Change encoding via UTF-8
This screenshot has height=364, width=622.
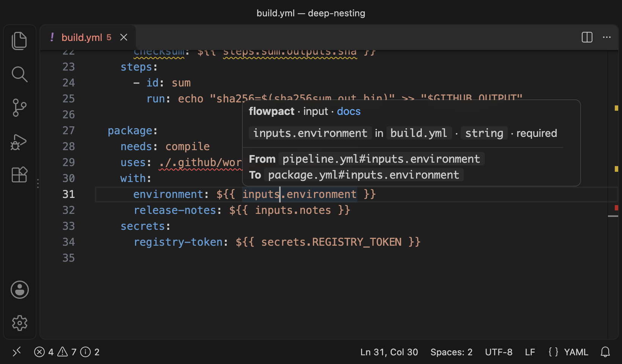499,352
